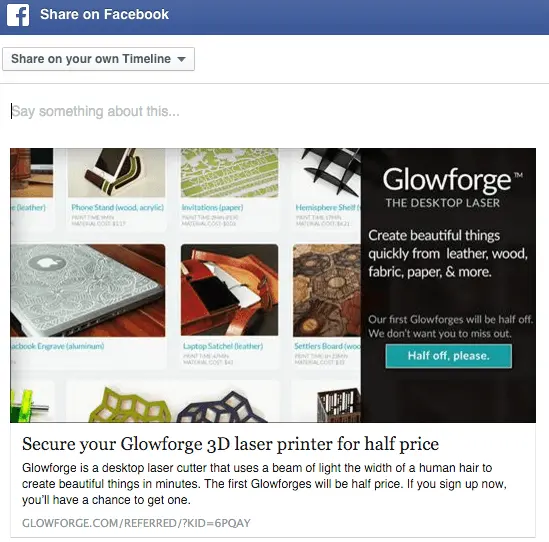The image size is (549, 542).
Task: Click the GLOWFORGE.COM/REFERRED URL text
Action: click(x=136, y=523)
